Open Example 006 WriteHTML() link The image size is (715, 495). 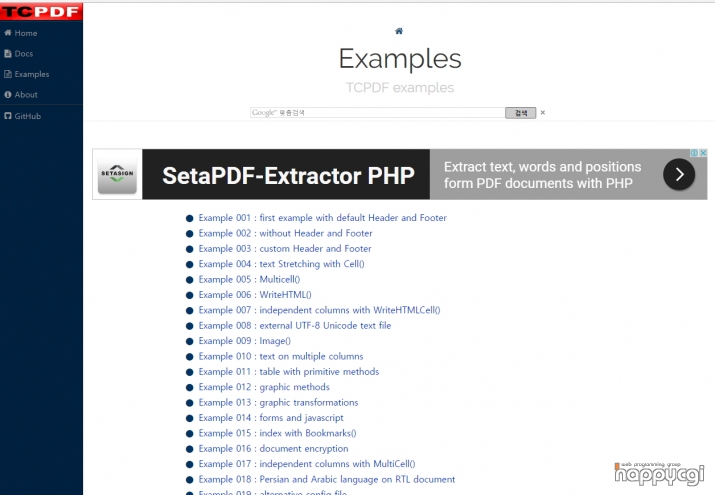[x=255, y=295]
